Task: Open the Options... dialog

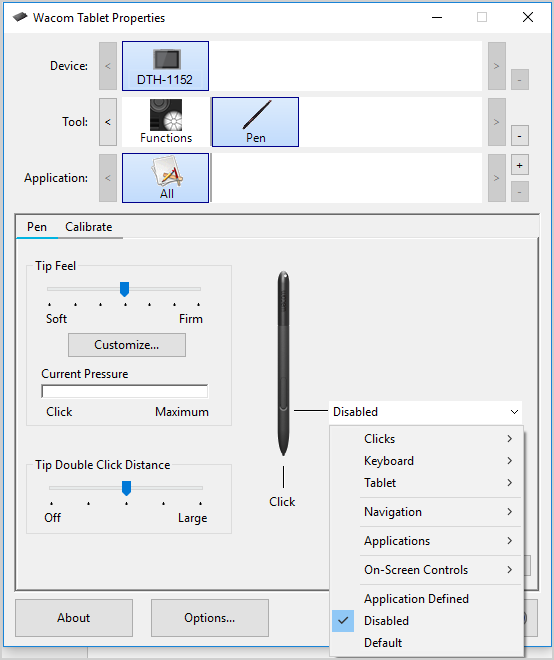Action: [x=210, y=618]
